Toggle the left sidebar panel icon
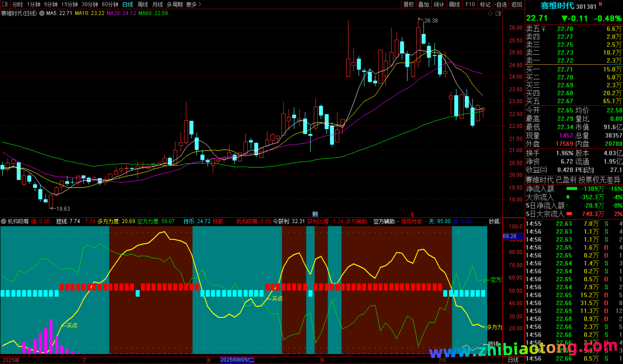Viewport: 623px width, 364px height. pos(5,4)
